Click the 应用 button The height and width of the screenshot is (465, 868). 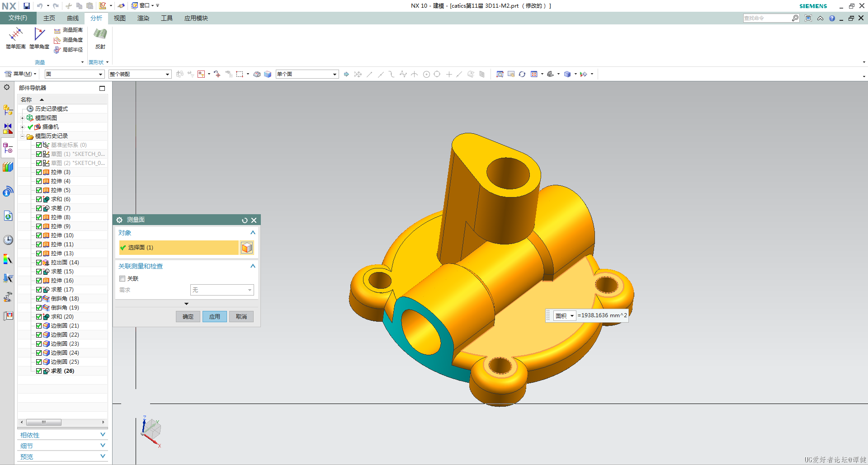[215, 317]
